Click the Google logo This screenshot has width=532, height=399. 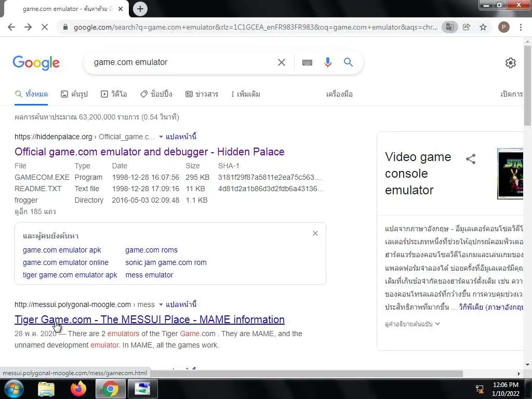click(36, 63)
